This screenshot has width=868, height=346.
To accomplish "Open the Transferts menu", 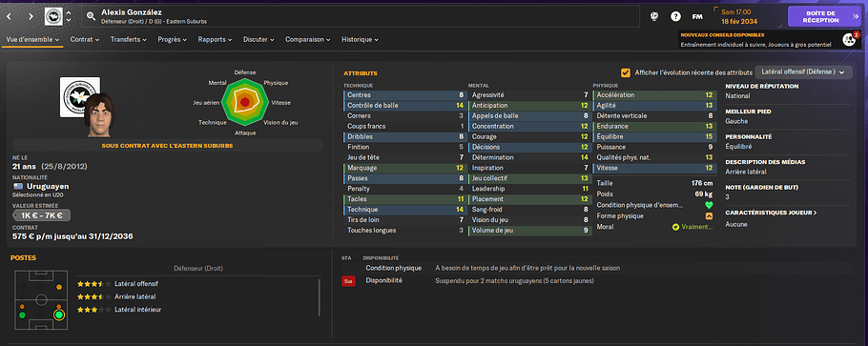I will 129,40.
